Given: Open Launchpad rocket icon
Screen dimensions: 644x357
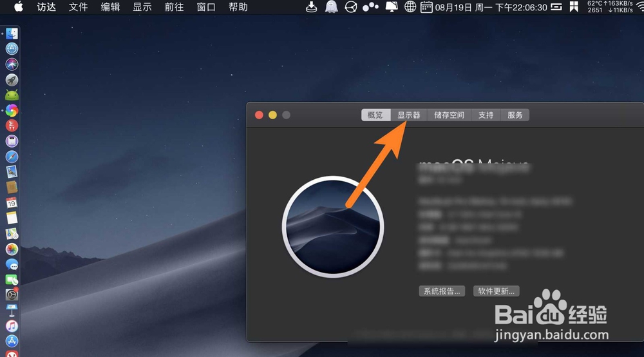Looking at the screenshot, I should point(12,80).
